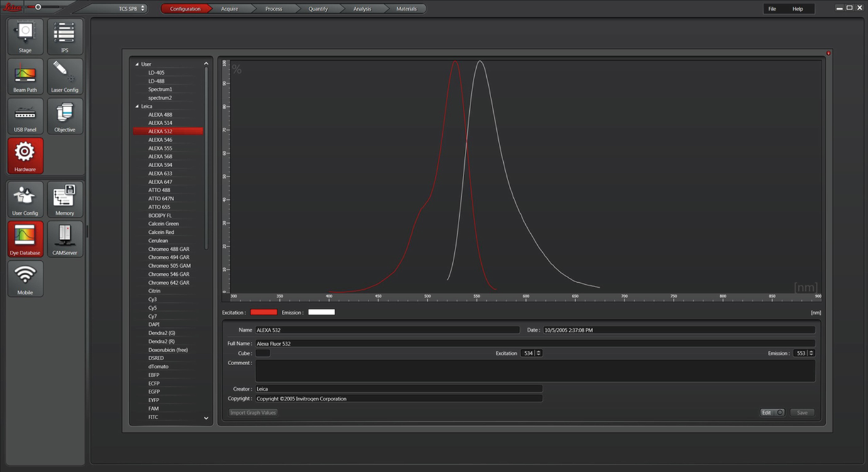The height and width of the screenshot is (472, 868).
Task: Open the USB Panel settings
Action: pyautogui.click(x=25, y=116)
